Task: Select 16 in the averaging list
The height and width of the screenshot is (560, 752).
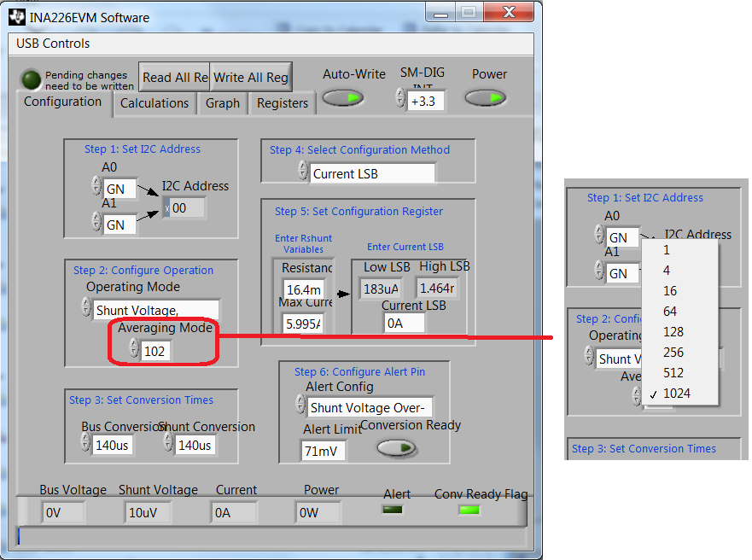Action: point(680,291)
